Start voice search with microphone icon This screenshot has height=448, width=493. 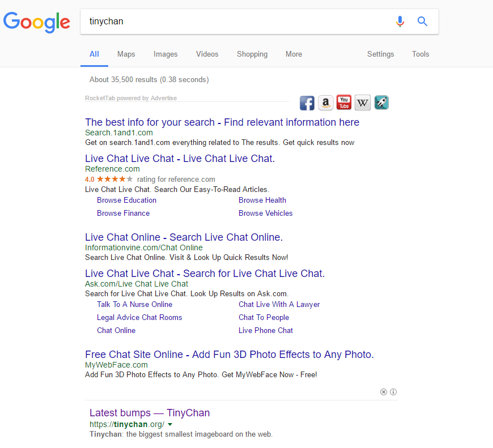(400, 22)
